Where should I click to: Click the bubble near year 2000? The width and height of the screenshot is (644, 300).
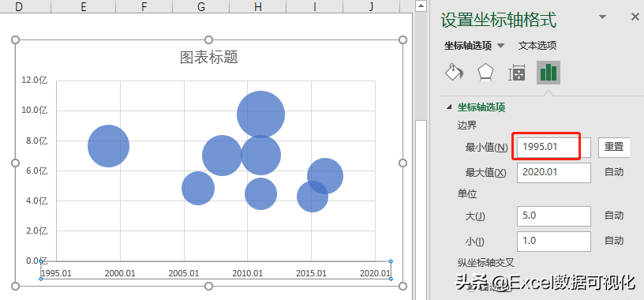point(108,146)
